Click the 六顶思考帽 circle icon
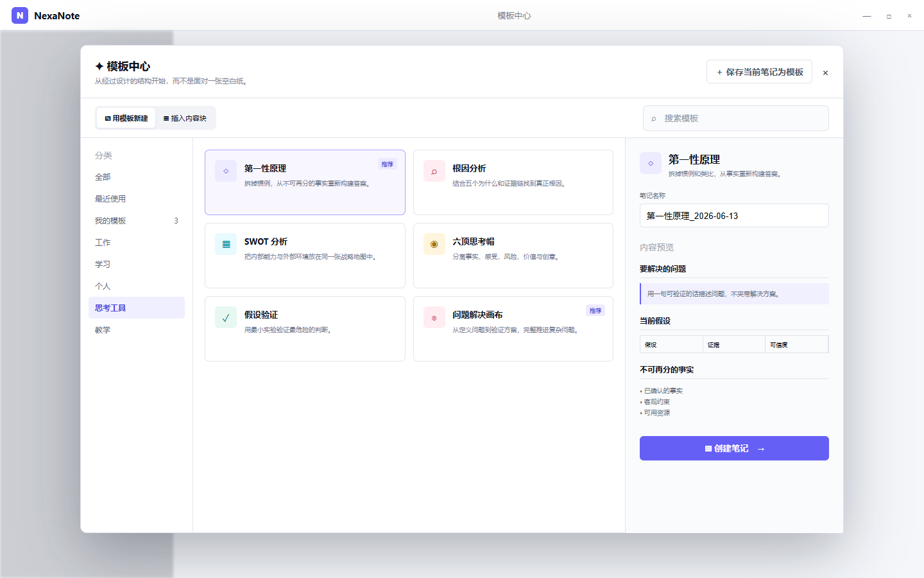The width and height of the screenshot is (924, 578). pos(434,244)
